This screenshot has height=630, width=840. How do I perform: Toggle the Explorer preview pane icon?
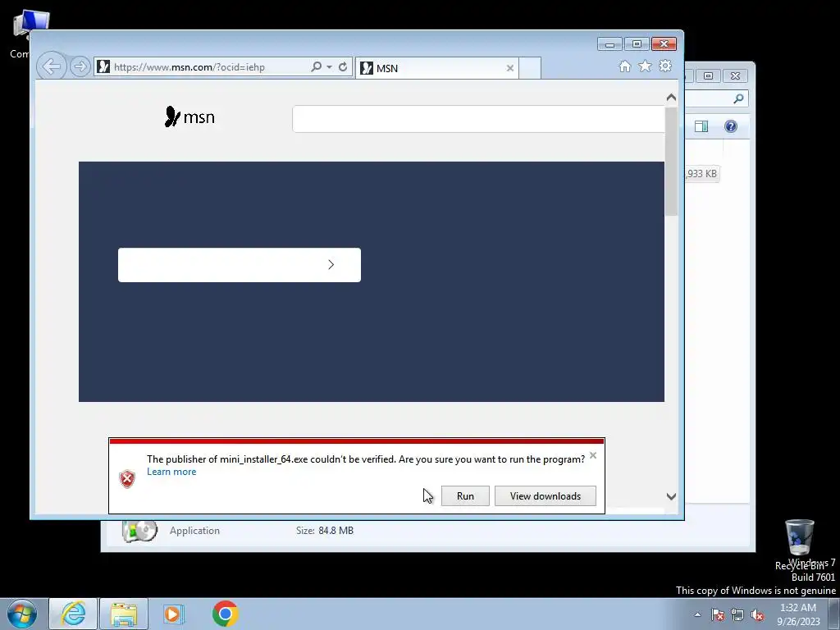click(701, 126)
